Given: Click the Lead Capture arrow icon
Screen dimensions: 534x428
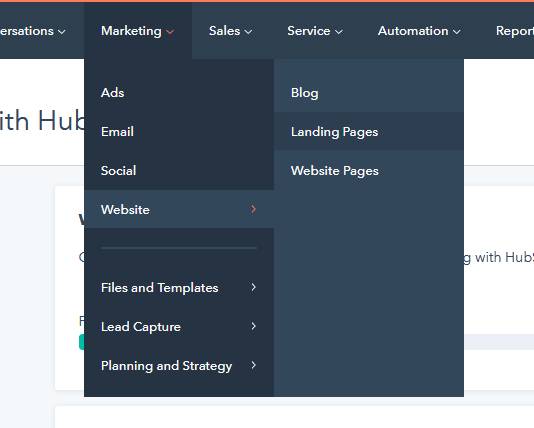Looking at the screenshot, I should [x=253, y=326].
